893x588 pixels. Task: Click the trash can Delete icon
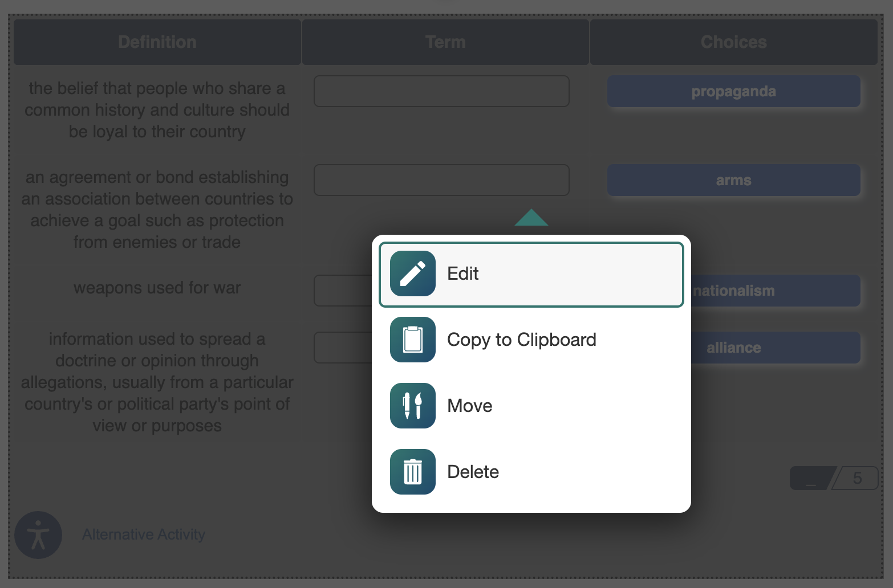(x=412, y=472)
